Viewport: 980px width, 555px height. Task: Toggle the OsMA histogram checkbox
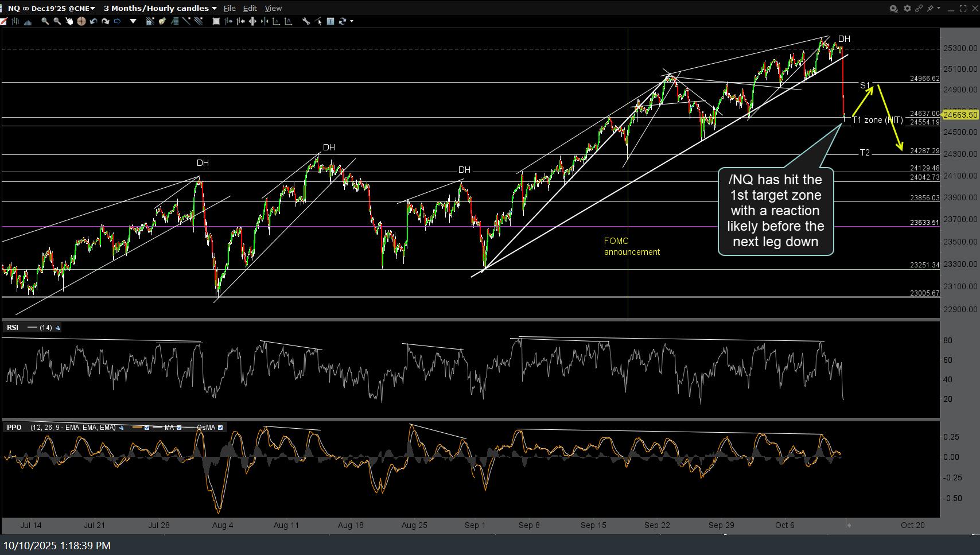point(220,428)
